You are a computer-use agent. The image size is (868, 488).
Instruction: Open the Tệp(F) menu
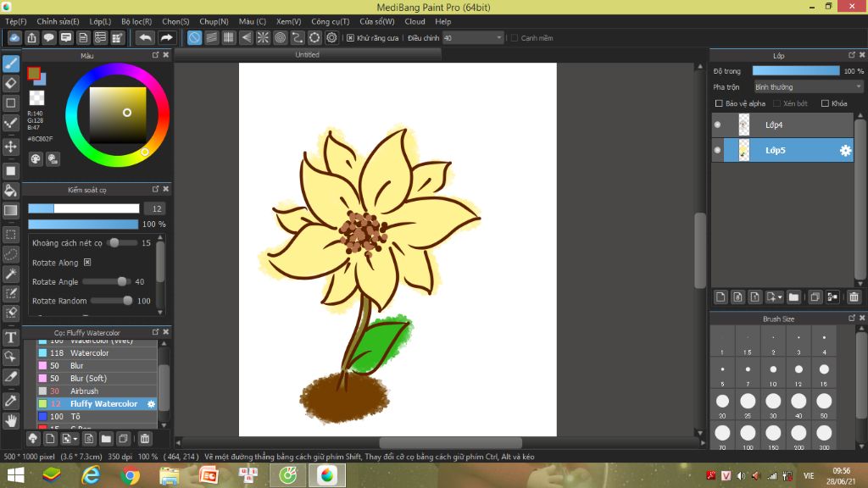tap(16, 21)
